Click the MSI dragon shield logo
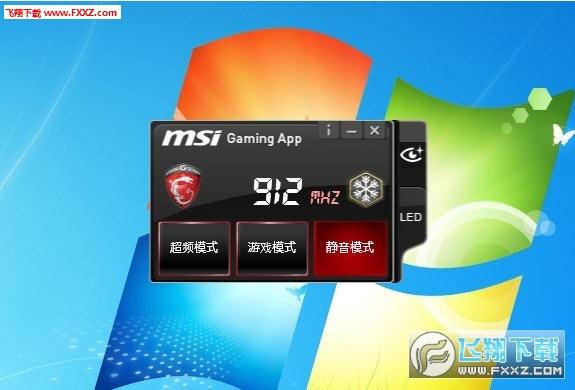The width and height of the screenshot is (575, 390). 183,185
